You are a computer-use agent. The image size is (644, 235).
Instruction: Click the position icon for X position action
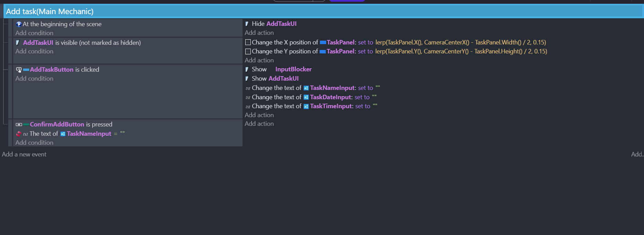(x=248, y=42)
